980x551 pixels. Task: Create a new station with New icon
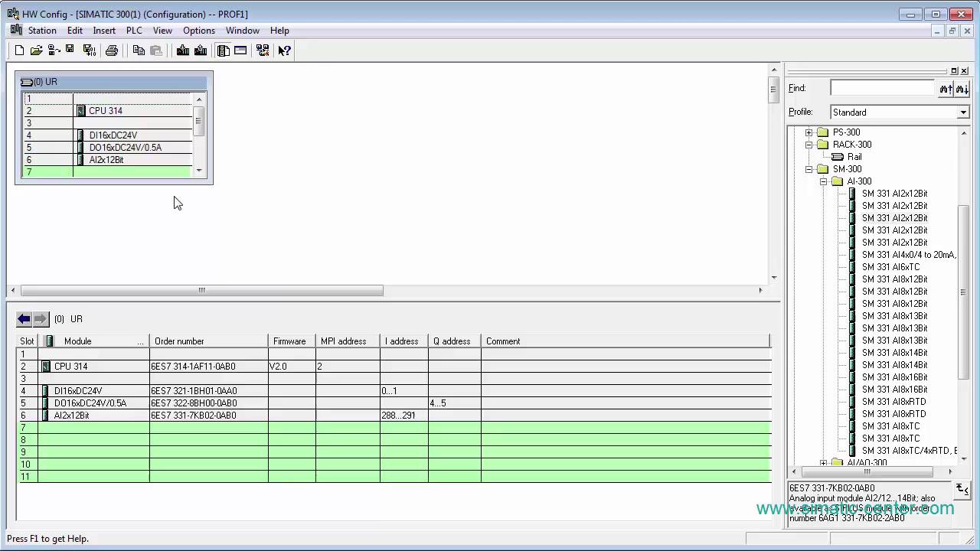point(19,51)
